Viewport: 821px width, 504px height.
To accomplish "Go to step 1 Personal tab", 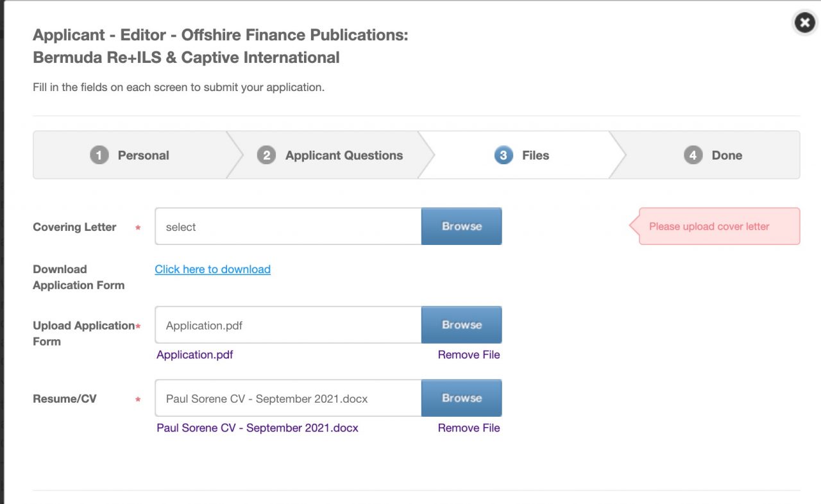I will pos(130,155).
